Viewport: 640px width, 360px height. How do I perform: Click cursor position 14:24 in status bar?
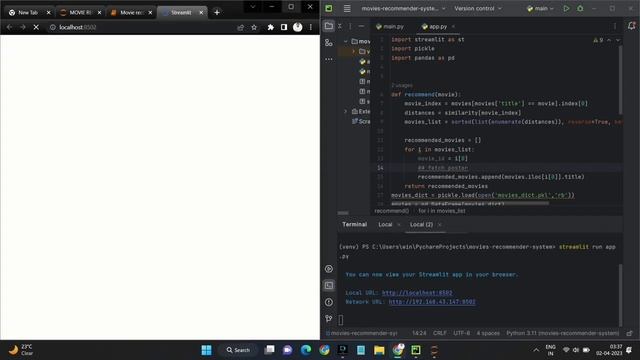[x=419, y=333]
